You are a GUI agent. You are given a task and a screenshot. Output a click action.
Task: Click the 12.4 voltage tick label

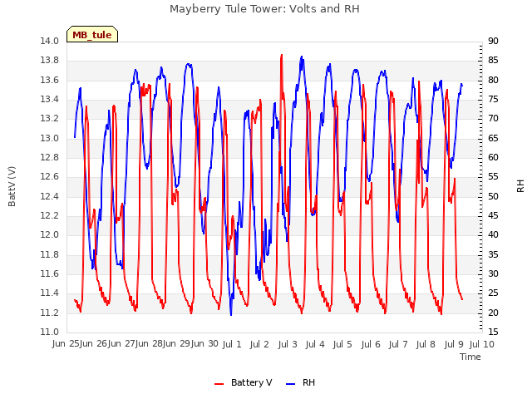pyautogui.click(x=50, y=196)
